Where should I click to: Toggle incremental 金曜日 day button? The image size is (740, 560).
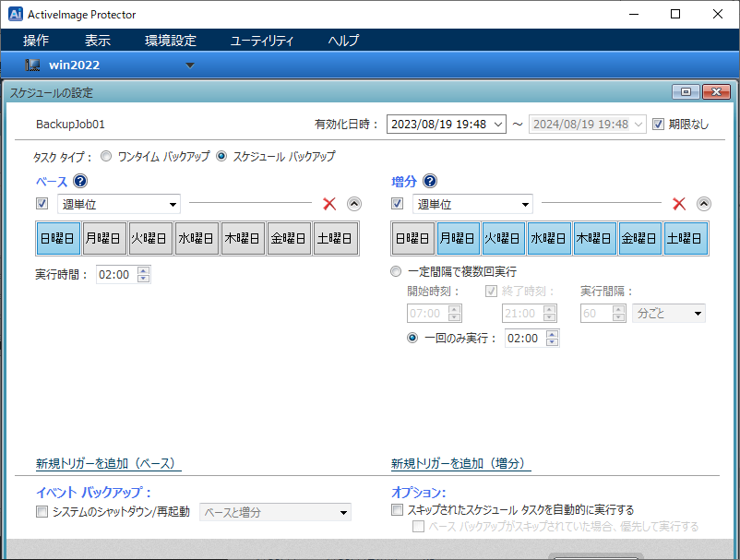(x=640, y=238)
